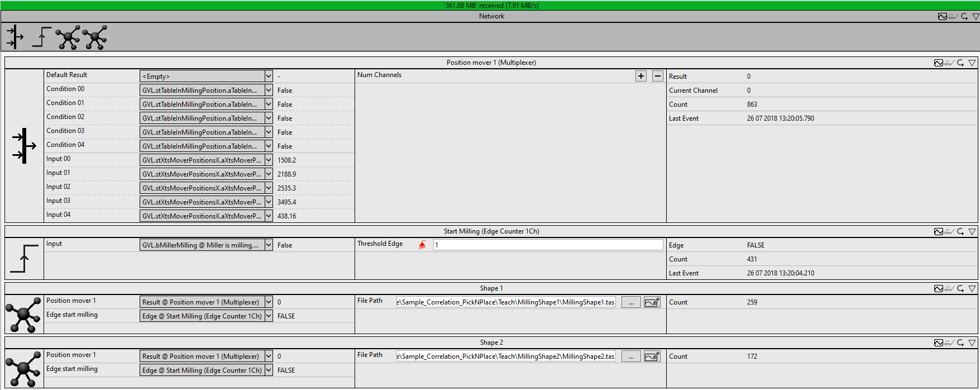The width and height of the screenshot is (980, 390).
Task: Open scope chart icon in Shape 1 header
Action: pyautogui.click(x=939, y=289)
